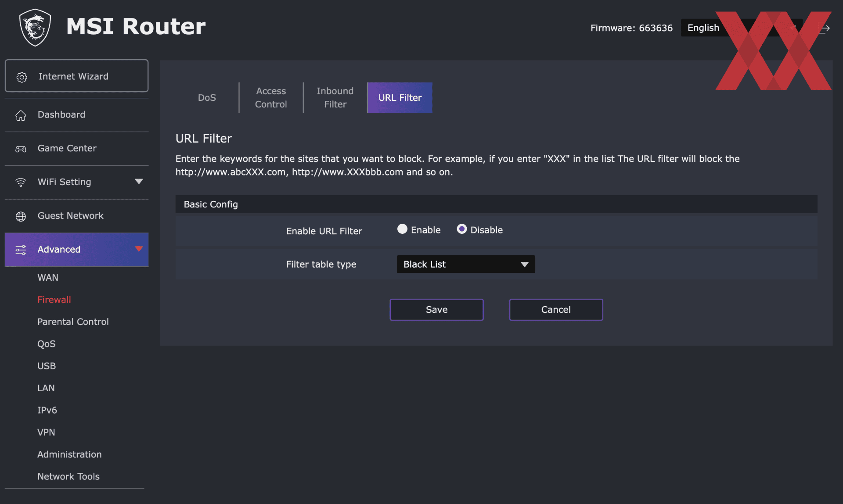843x504 pixels.
Task: Select the Disable radio button
Action: tap(461, 229)
